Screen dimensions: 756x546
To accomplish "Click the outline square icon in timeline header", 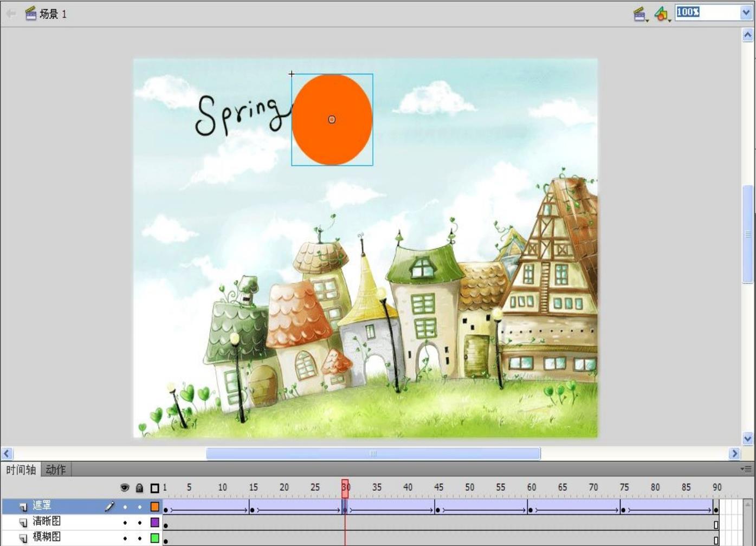I will click(154, 488).
